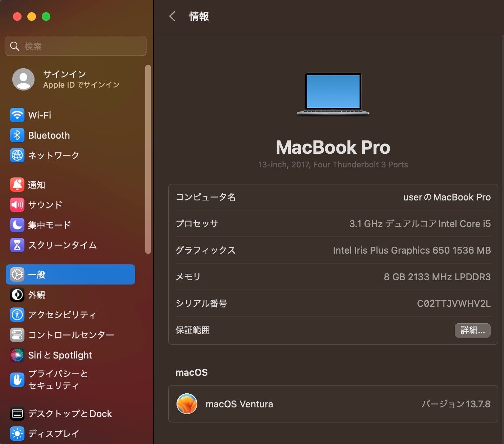Focus the 検索 search field
The image size is (504, 444).
pyautogui.click(x=76, y=46)
